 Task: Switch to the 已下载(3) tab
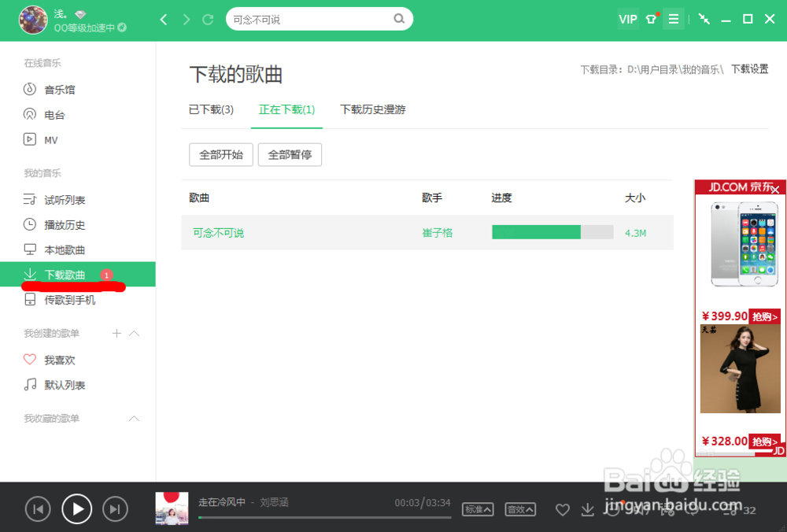click(211, 109)
